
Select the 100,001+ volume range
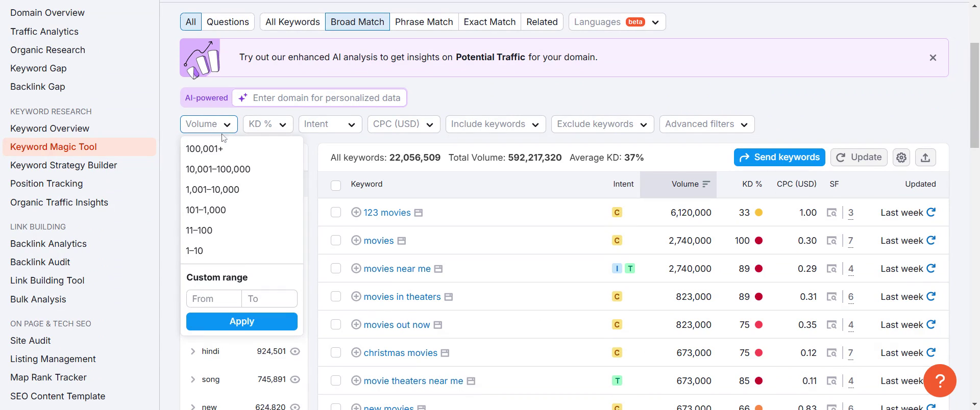point(241,149)
